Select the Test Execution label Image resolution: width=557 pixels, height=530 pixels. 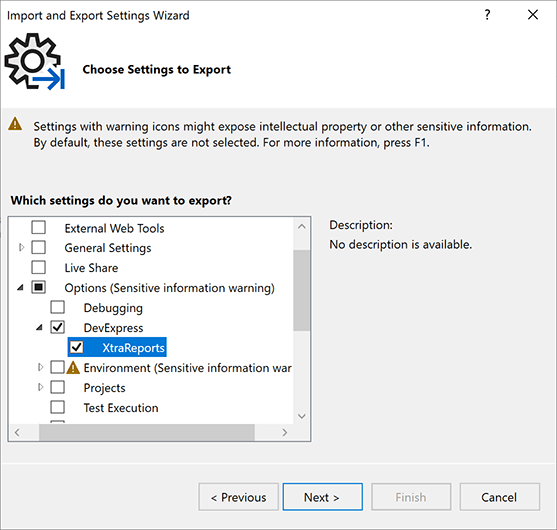(x=121, y=408)
